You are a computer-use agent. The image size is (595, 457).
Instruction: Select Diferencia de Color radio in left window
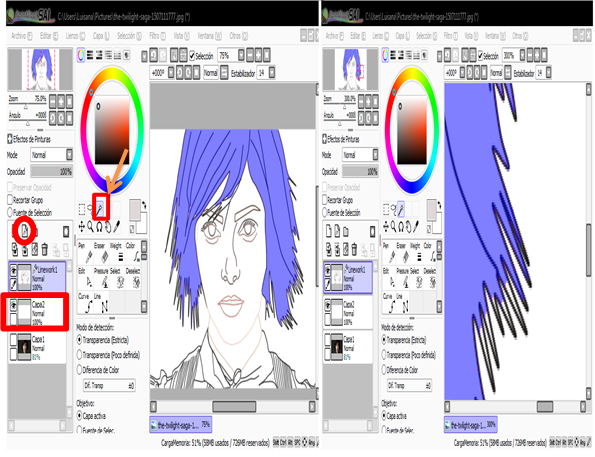tap(79, 369)
